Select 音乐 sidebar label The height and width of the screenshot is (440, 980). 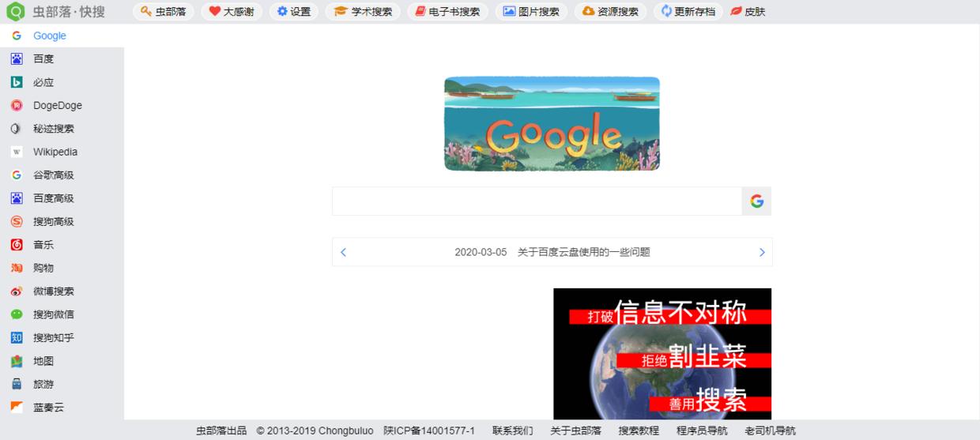pos(43,245)
